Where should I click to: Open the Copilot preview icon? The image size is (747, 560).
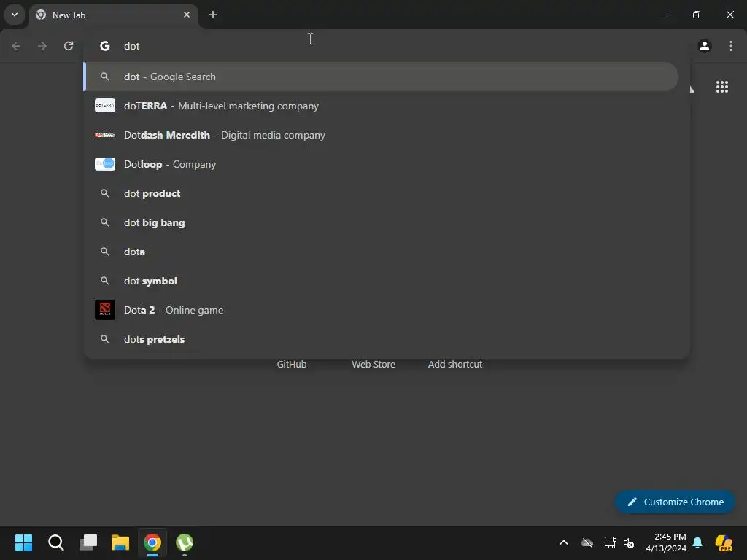tap(724, 542)
